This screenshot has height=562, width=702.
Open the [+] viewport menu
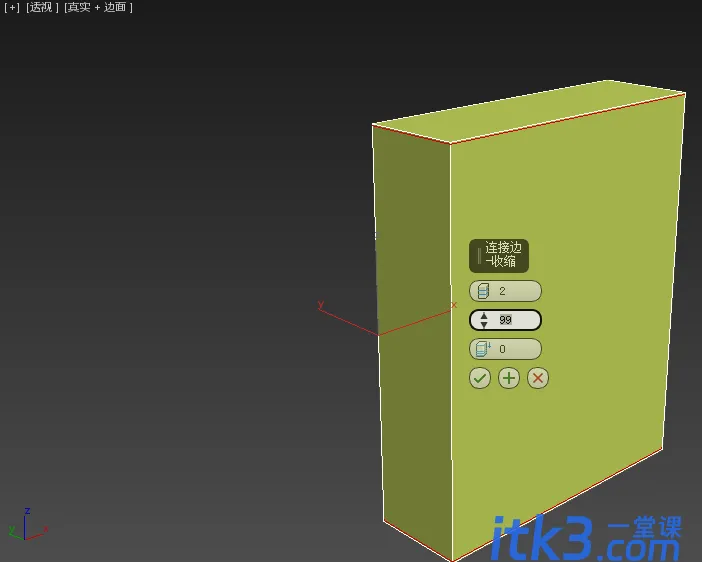click(x=12, y=7)
